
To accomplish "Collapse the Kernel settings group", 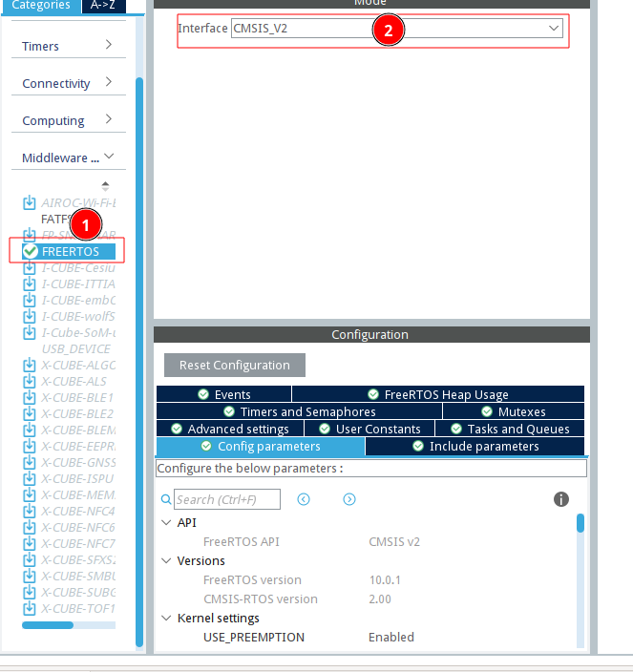I will tap(166, 618).
